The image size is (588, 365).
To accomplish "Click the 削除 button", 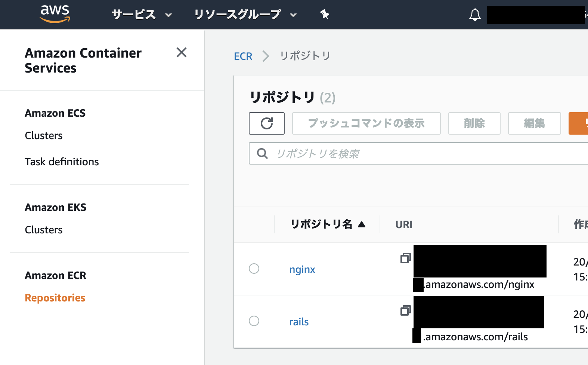I will 474,123.
